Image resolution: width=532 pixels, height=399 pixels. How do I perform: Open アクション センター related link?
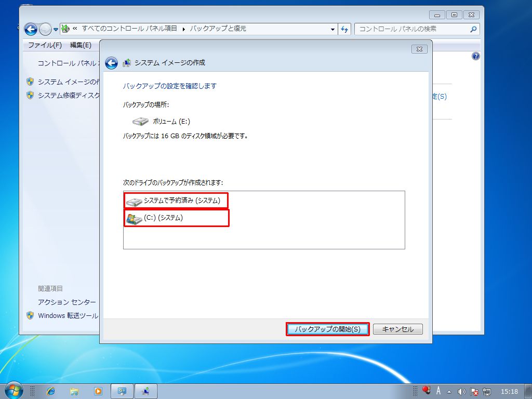pos(67,302)
